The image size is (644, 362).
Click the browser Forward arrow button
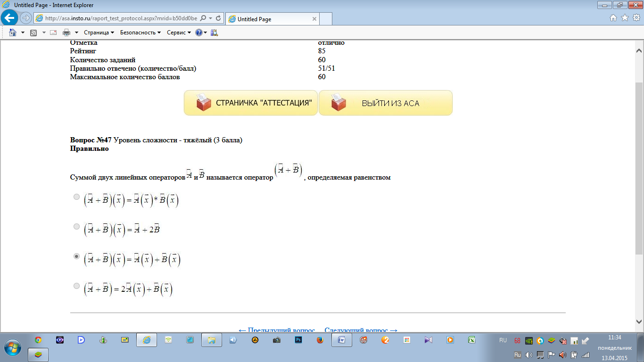(x=25, y=18)
